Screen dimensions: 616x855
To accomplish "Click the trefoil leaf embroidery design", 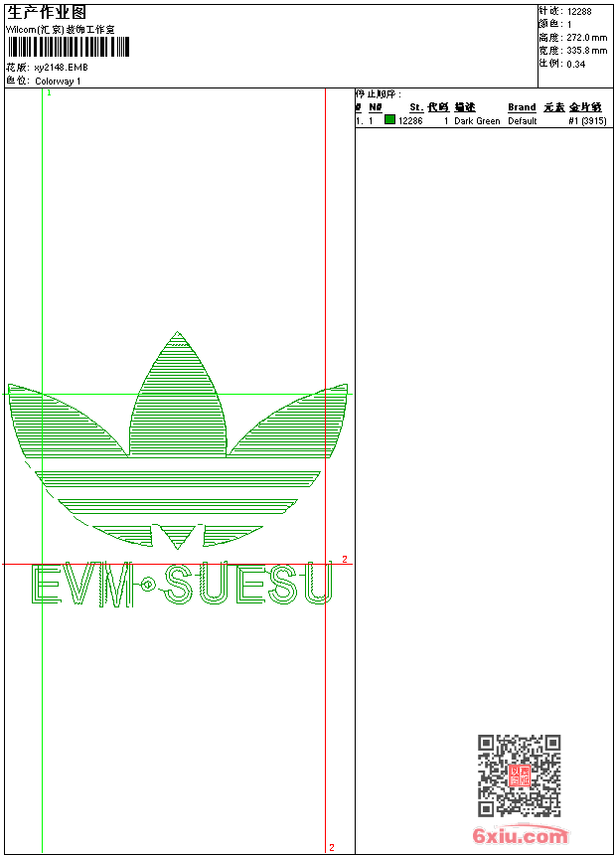I will (178, 440).
